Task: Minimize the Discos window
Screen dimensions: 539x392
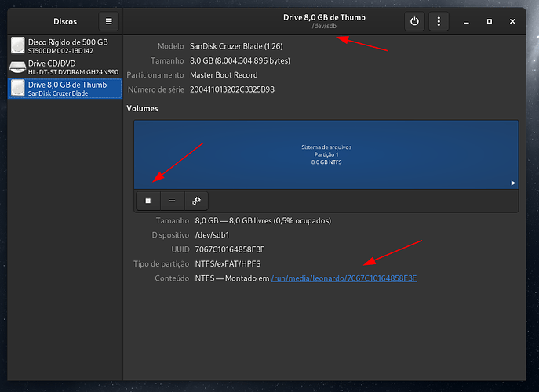Action: click(468, 21)
